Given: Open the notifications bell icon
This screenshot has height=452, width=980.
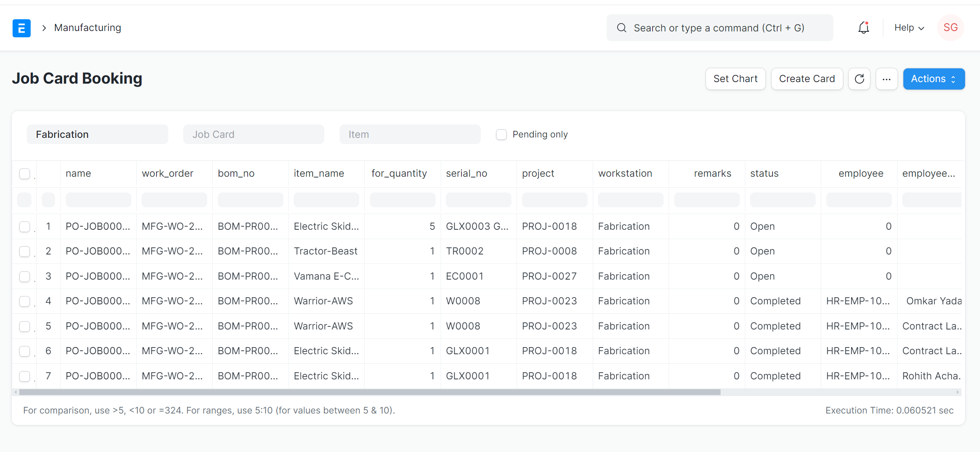Looking at the screenshot, I should (863, 28).
